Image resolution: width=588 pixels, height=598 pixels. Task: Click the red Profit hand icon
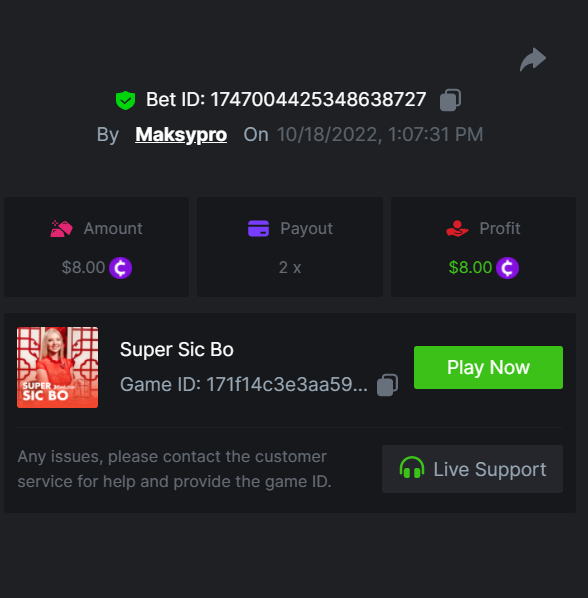pyautogui.click(x=457, y=228)
